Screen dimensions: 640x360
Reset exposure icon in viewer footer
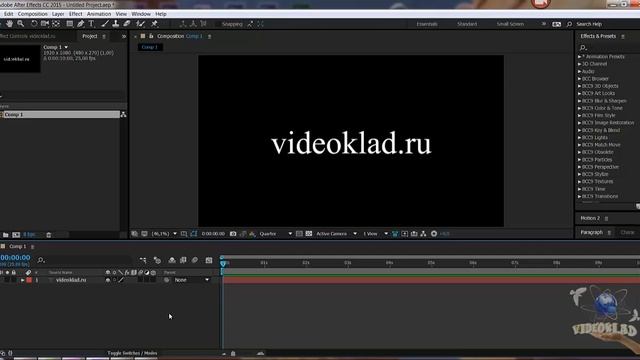[434, 234]
